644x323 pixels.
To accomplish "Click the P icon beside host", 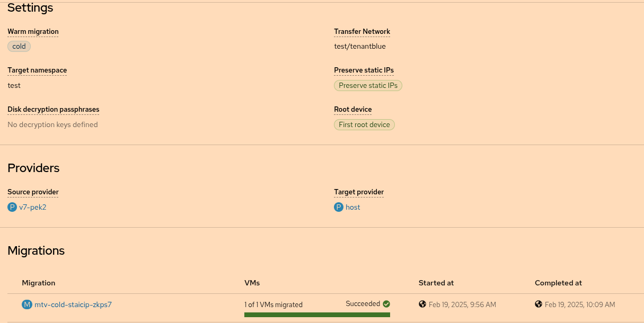I will pos(339,207).
